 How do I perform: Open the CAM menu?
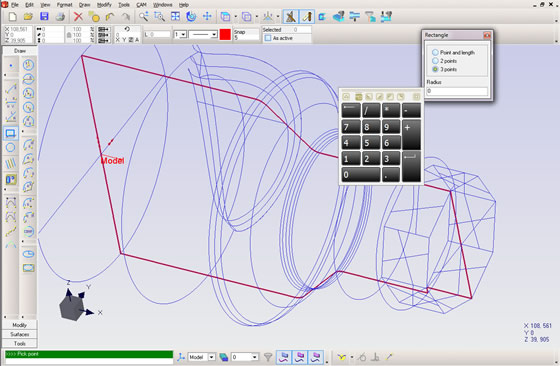click(141, 5)
